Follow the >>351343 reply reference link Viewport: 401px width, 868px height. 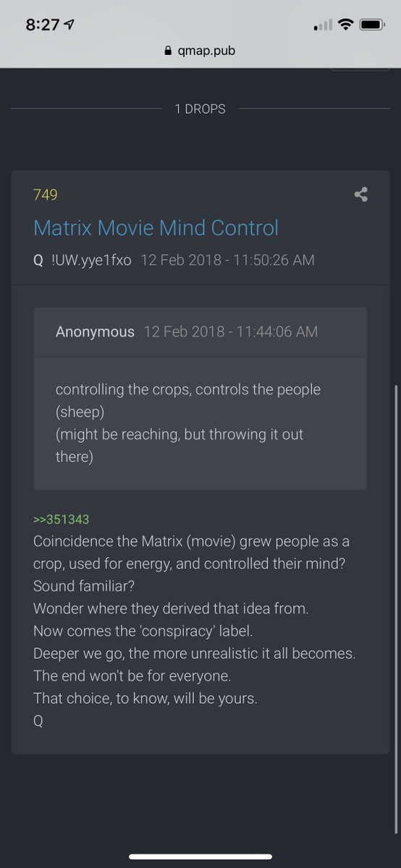(x=61, y=519)
